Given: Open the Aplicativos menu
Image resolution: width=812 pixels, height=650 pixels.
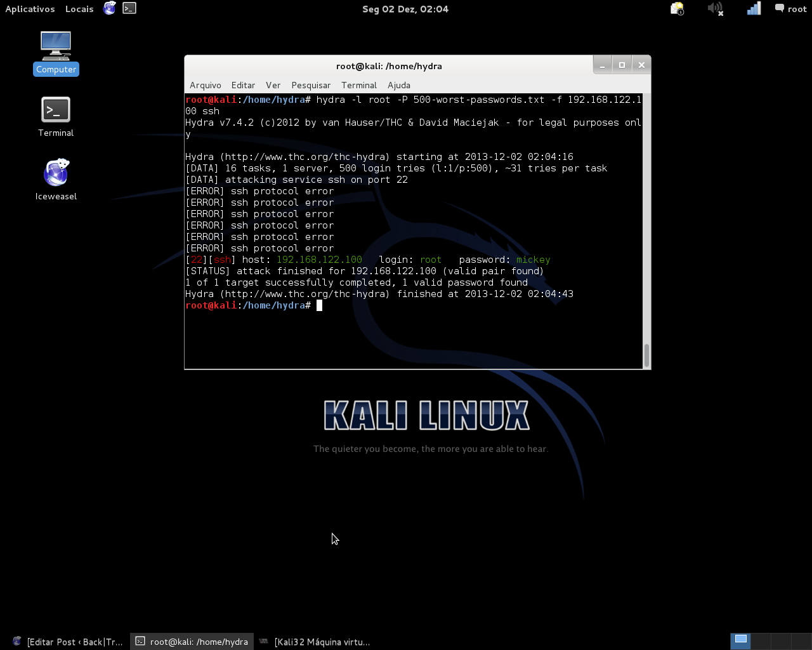Looking at the screenshot, I should [30, 9].
